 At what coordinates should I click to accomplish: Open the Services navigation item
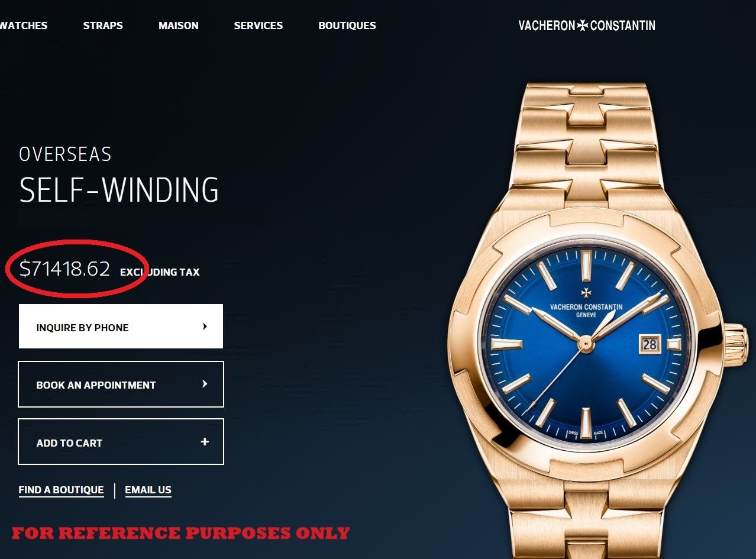pos(259,25)
